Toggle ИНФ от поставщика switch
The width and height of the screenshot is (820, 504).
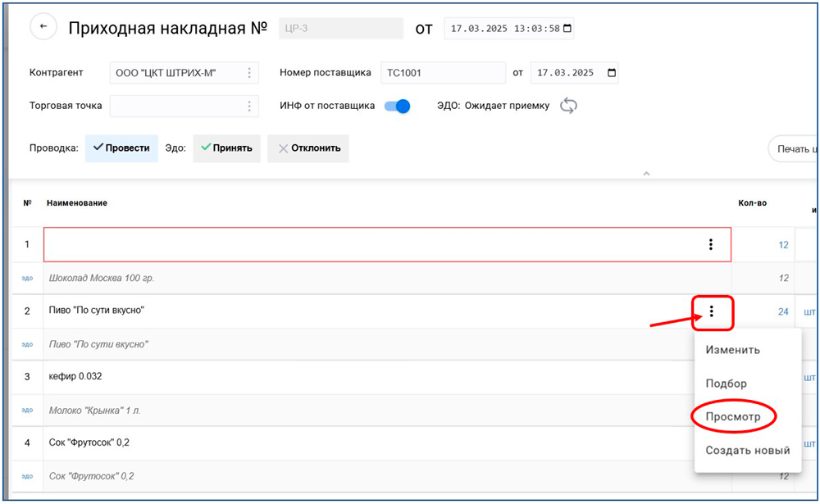tap(397, 106)
